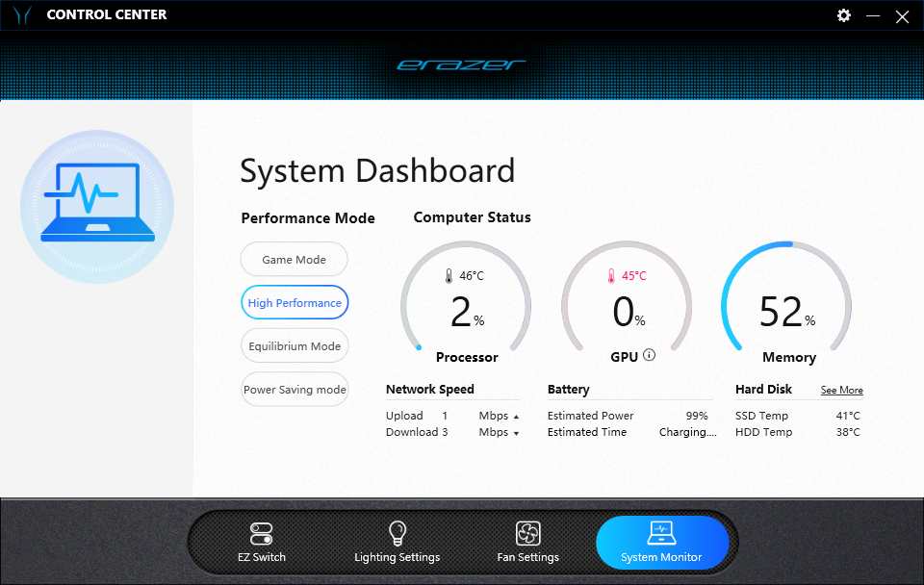
Task: Select Equilibrium Mode option
Action: tap(295, 345)
